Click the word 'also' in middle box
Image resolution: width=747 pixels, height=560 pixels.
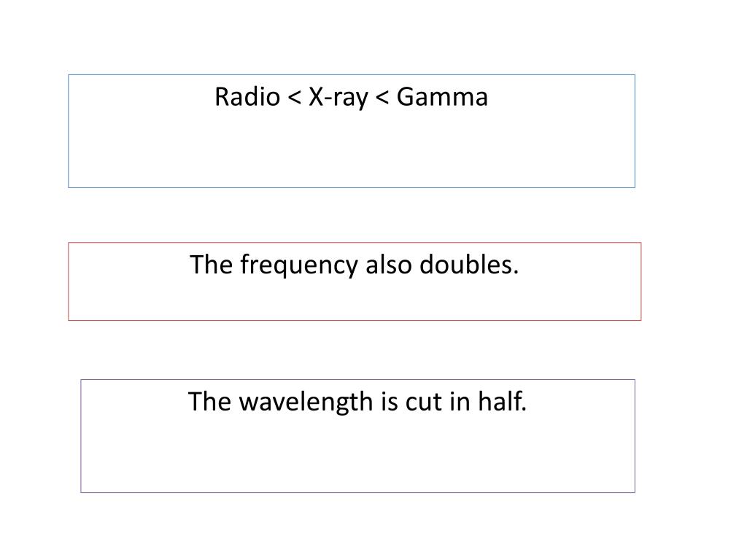(x=389, y=265)
